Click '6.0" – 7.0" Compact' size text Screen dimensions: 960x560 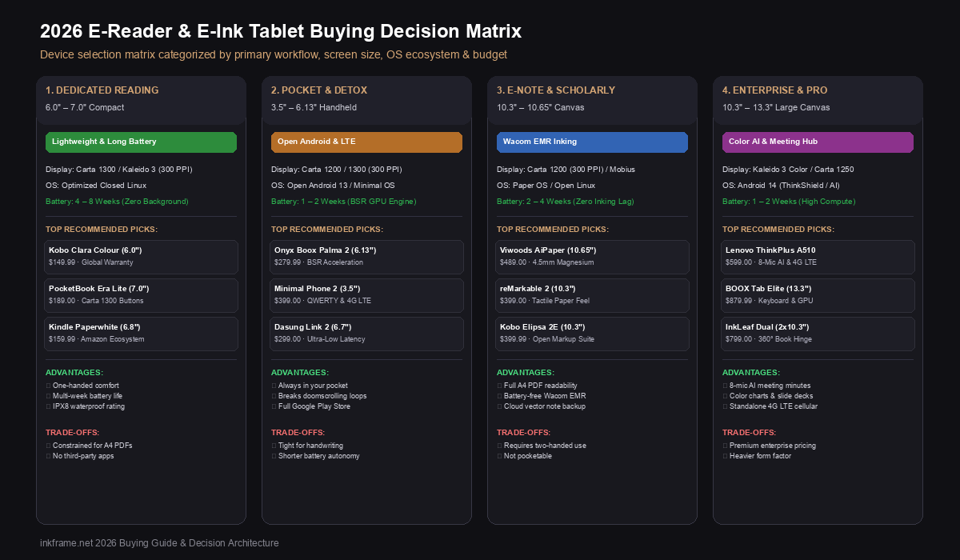point(85,107)
